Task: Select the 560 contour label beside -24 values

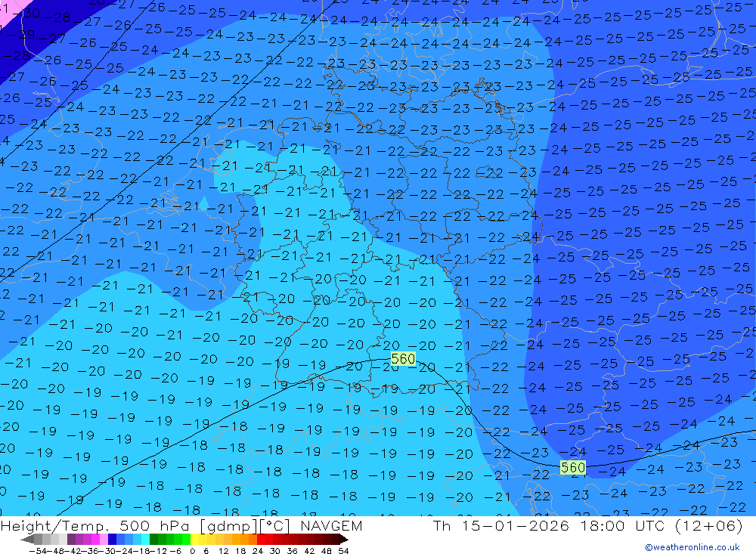Action: click(573, 467)
